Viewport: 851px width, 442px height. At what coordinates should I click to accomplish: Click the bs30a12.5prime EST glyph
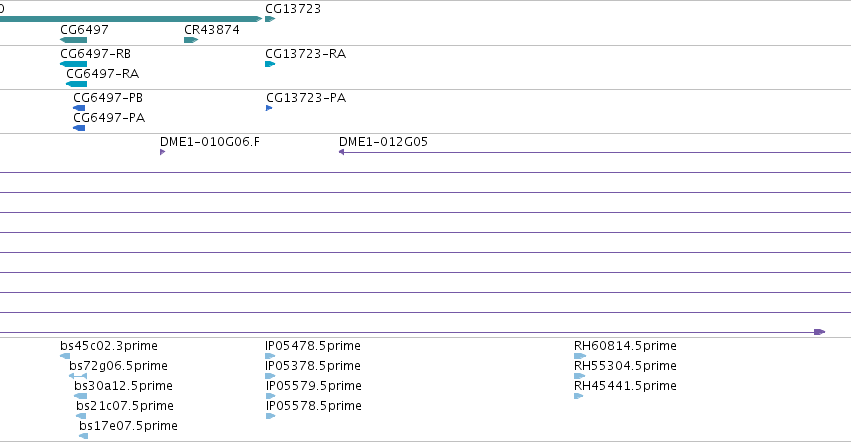coord(80,396)
